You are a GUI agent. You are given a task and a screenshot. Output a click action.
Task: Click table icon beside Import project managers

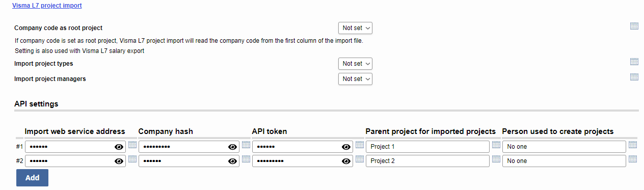pos(634,77)
